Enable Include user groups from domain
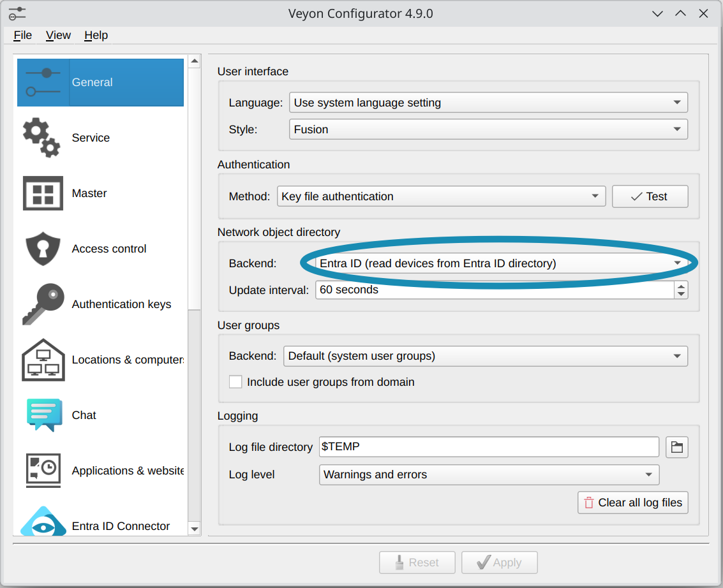 coord(235,382)
